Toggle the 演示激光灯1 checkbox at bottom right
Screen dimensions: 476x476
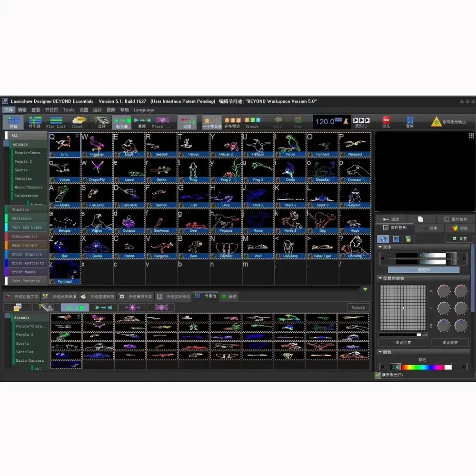(x=378, y=375)
